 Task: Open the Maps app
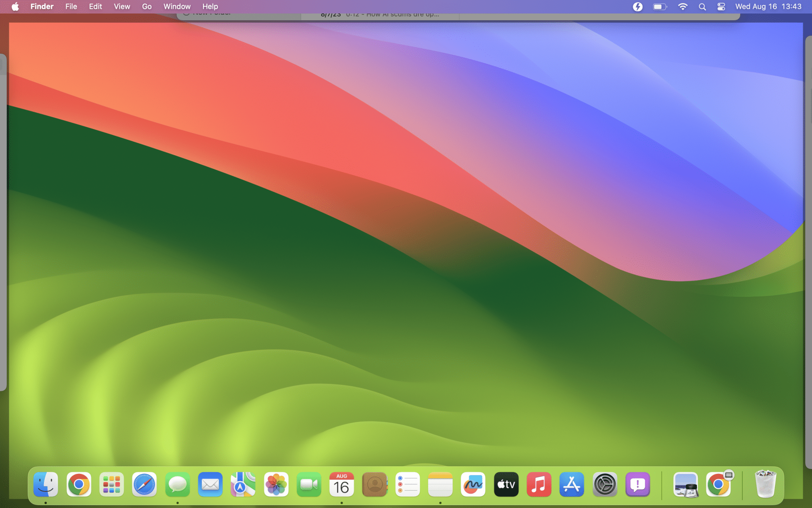(243, 485)
